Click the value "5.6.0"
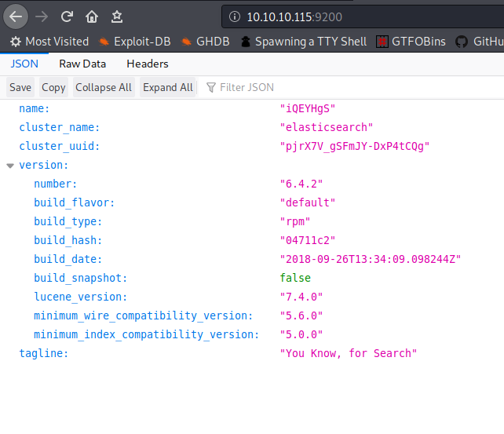This screenshot has height=434, width=504. (301, 315)
